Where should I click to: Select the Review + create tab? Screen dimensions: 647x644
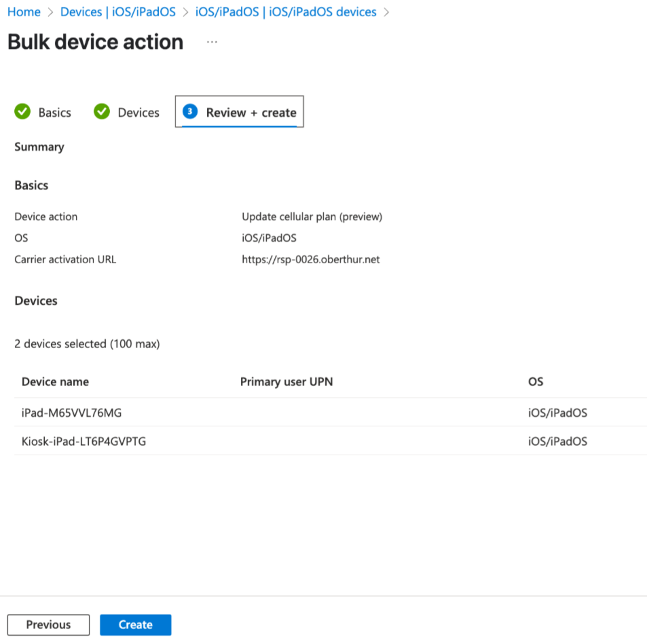(x=251, y=113)
